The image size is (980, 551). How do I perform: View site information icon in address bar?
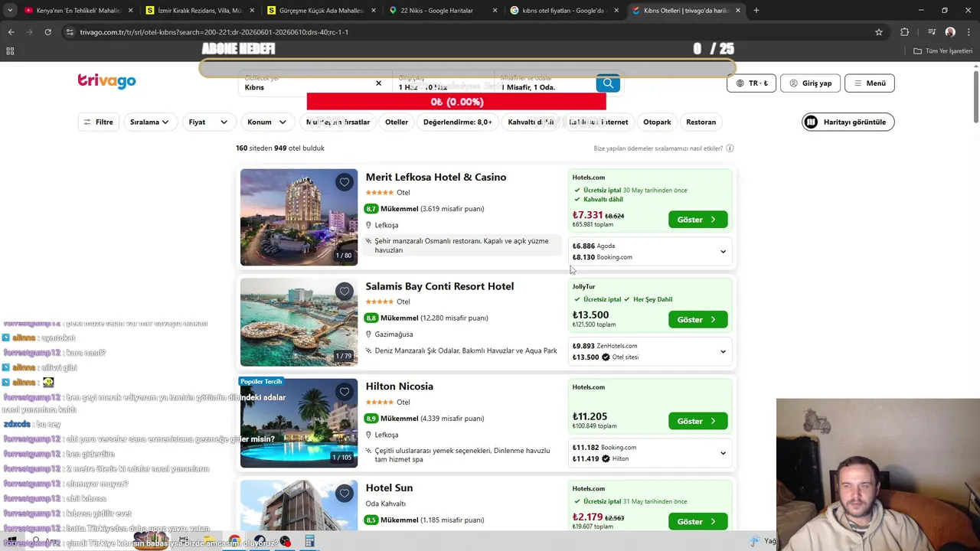coord(70,32)
